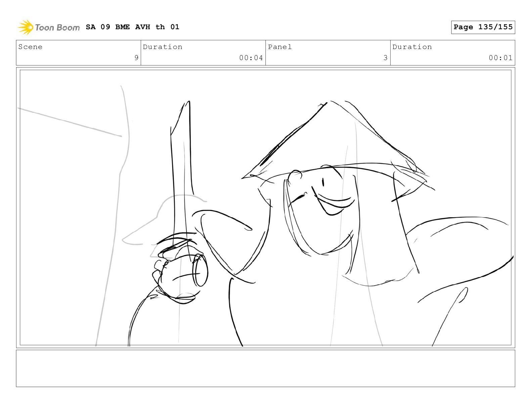Click the 'Panel' header label
The image size is (532, 411).
click(280, 47)
